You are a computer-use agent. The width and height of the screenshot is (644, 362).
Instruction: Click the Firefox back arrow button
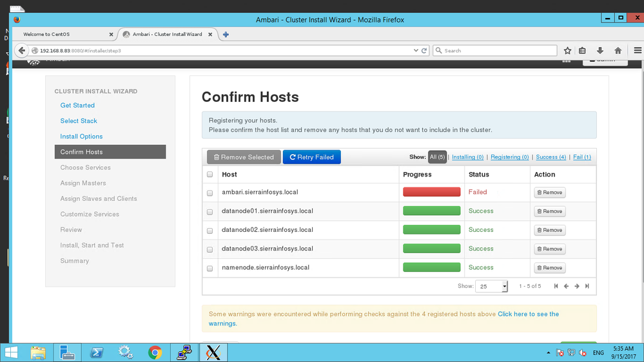tap(23, 50)
